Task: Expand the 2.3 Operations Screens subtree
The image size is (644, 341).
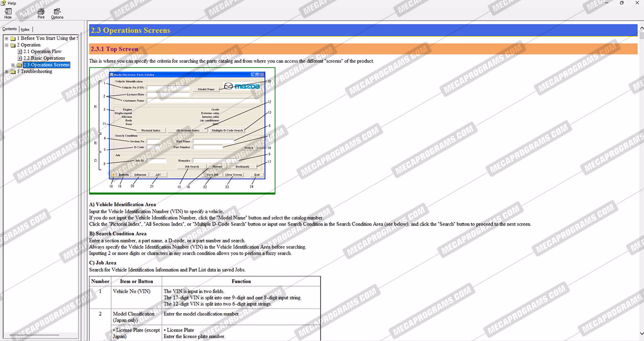Action: (x=13, y=65)
